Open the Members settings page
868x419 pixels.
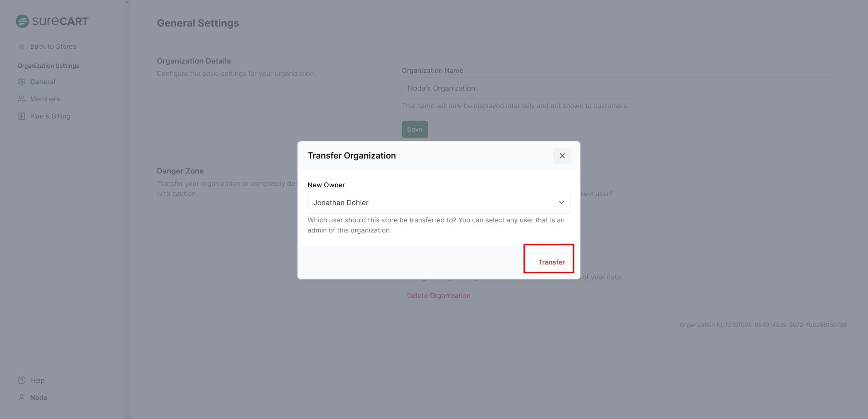click(45, 99)
